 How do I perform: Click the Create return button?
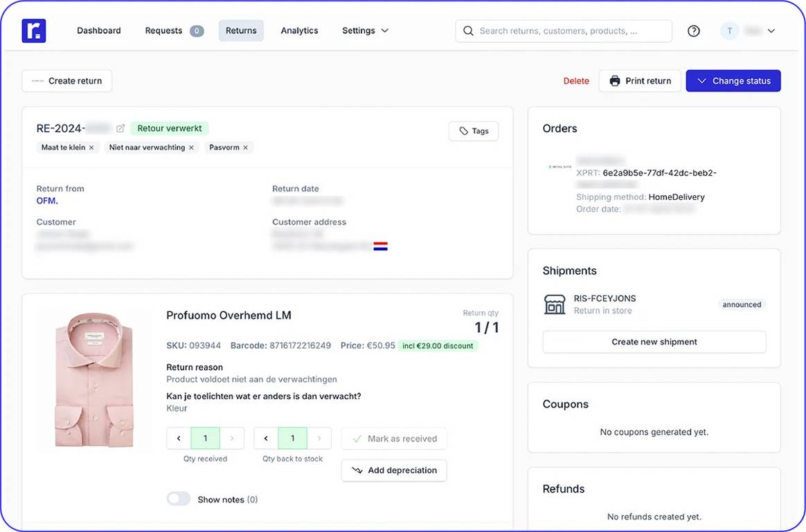[x=67, y=81]
